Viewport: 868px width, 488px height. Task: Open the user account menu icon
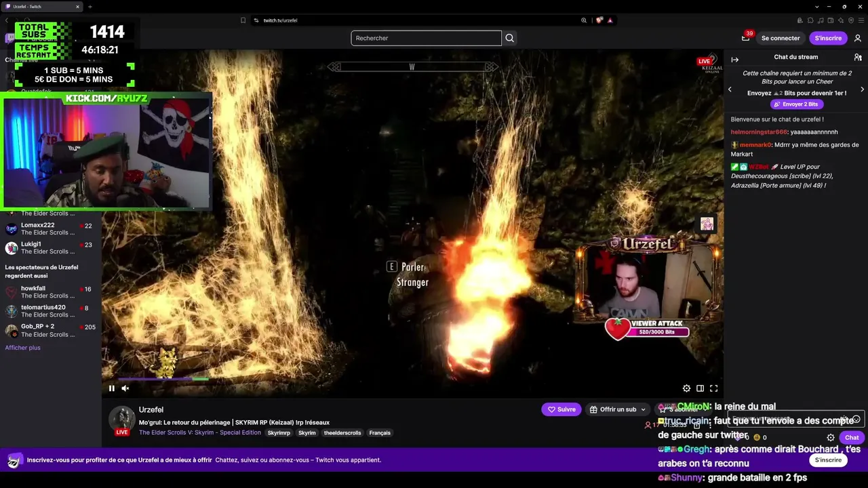(858, 38)
